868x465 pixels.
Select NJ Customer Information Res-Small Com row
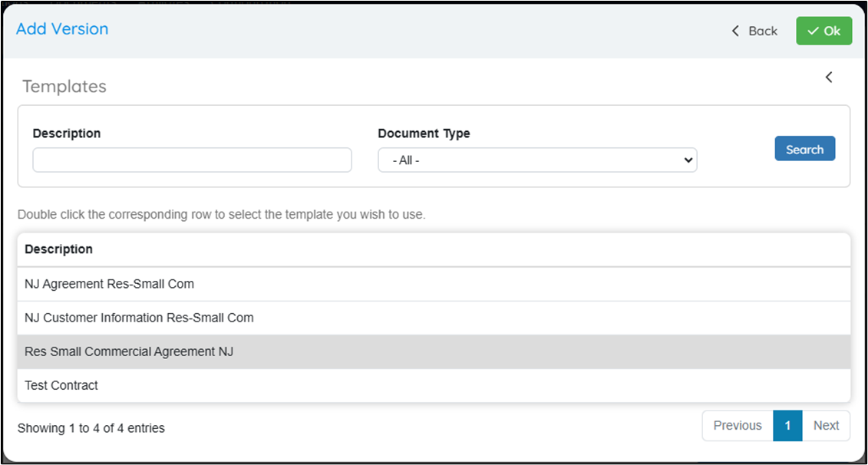[434, 318]
